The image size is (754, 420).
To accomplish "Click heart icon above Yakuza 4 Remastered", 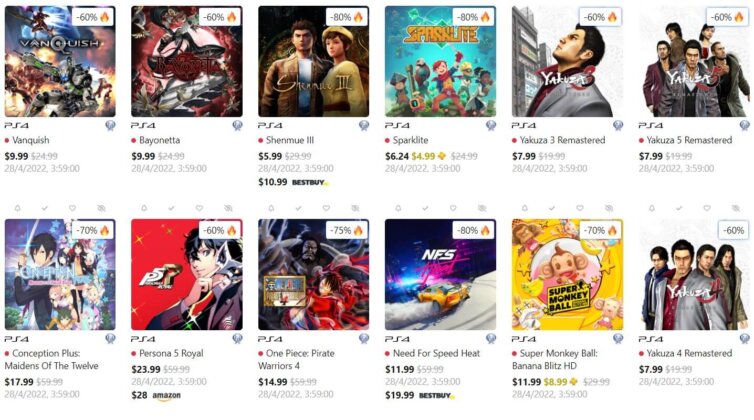I will point(706,208).
